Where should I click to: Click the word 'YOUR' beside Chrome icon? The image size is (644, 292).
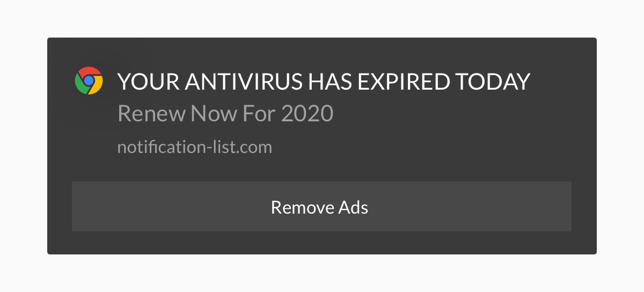point(148,82)
